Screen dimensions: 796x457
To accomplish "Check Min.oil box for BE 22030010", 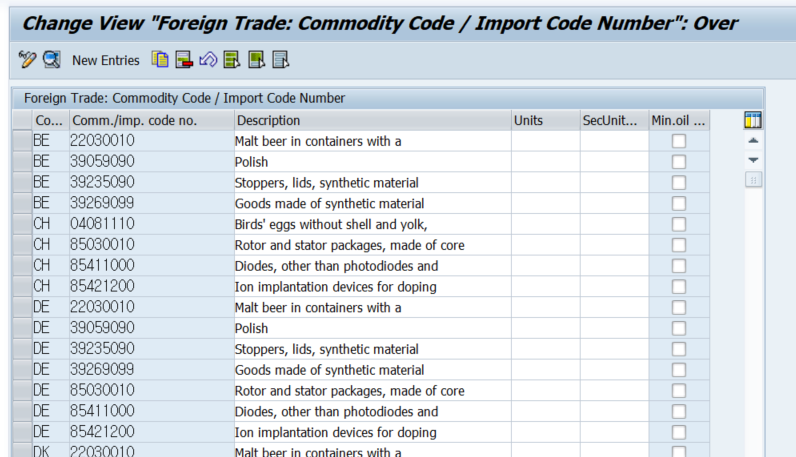I will [x=679, y=141].
